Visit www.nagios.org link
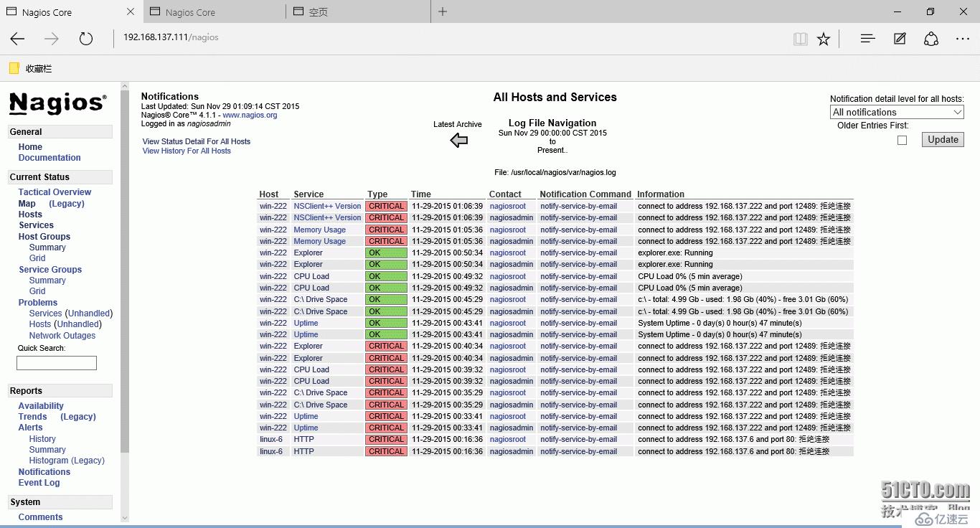980x528 pixels. pyautogui.click(x=250, y=115)
